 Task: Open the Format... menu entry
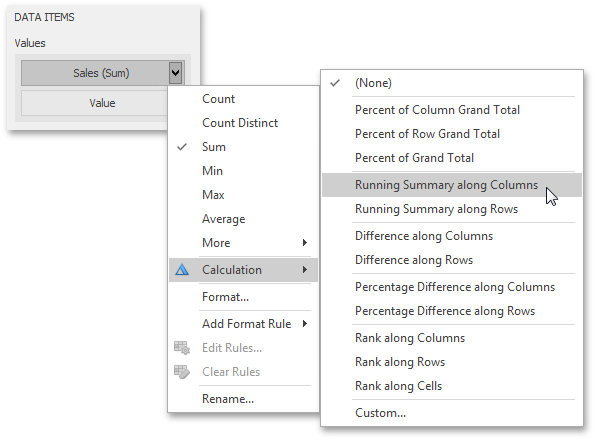pyautogui.click(x=244, y=297)
